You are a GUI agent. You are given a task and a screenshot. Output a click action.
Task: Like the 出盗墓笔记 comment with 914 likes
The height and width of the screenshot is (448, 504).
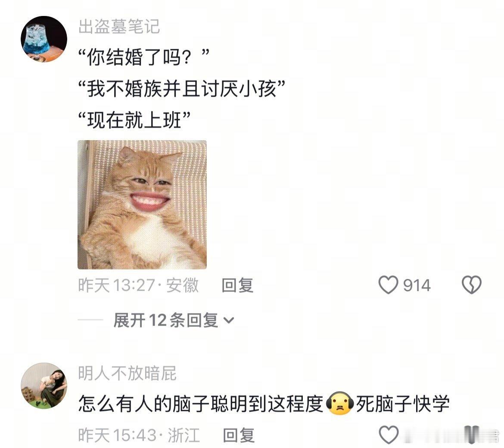tap(388, 285)
